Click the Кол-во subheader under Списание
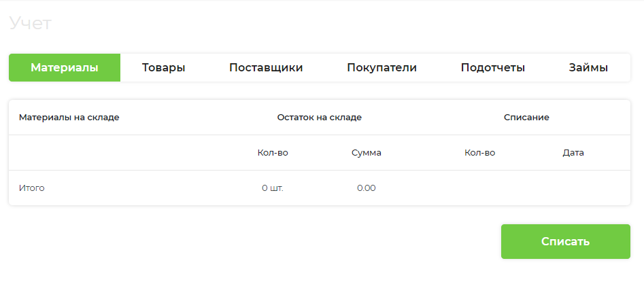This screenshot has width=644, height=282. click(479, 153)
